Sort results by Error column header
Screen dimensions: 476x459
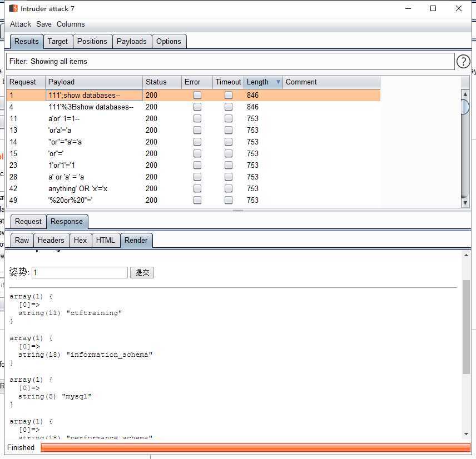[x=197, y=82]
